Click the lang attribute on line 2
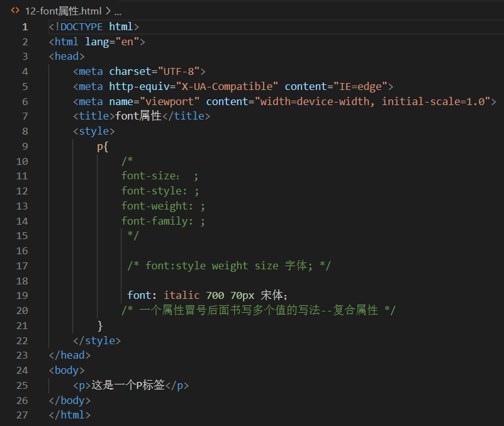Image resolution: width=504 pixels, height=426 pixels. pyautogui.click(x=97, y=42)
